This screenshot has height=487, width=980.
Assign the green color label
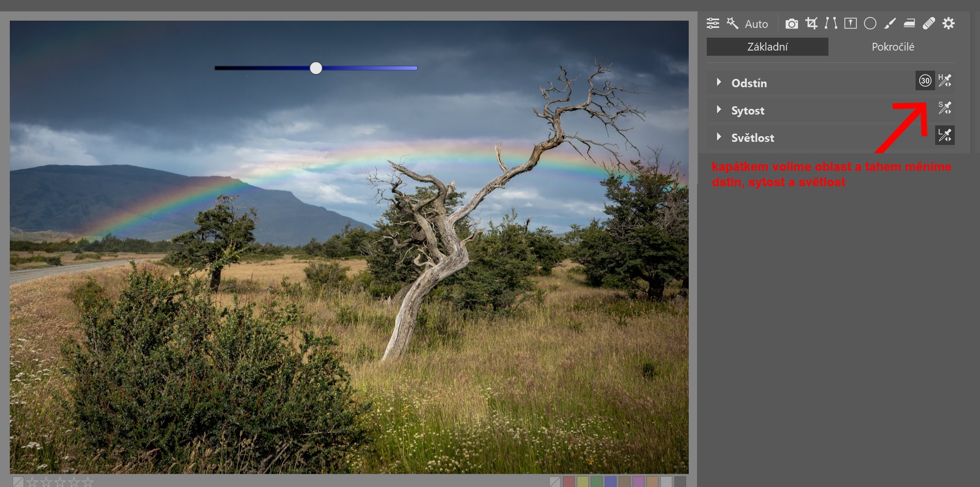coord(596,482)
